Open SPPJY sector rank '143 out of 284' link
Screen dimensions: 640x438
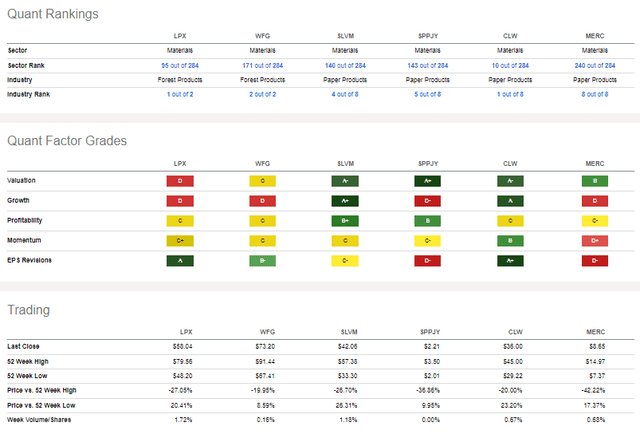(x=428, y=65)
